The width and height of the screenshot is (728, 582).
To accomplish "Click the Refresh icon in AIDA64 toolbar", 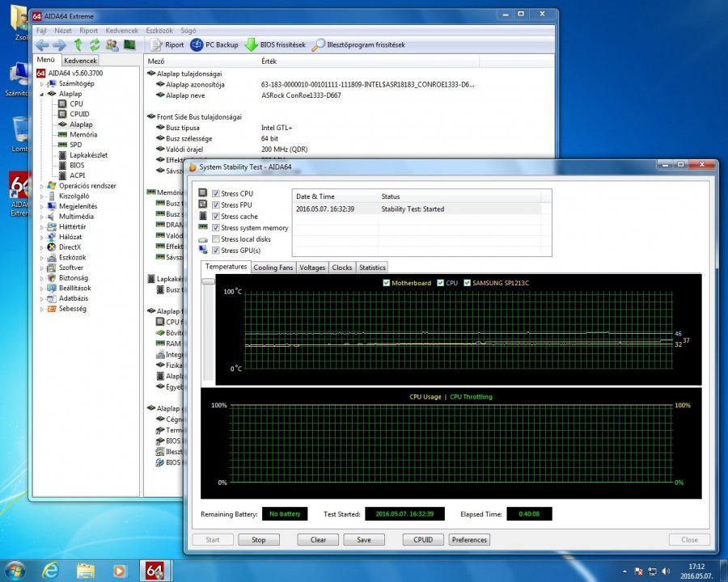I will tap(95, 45).
